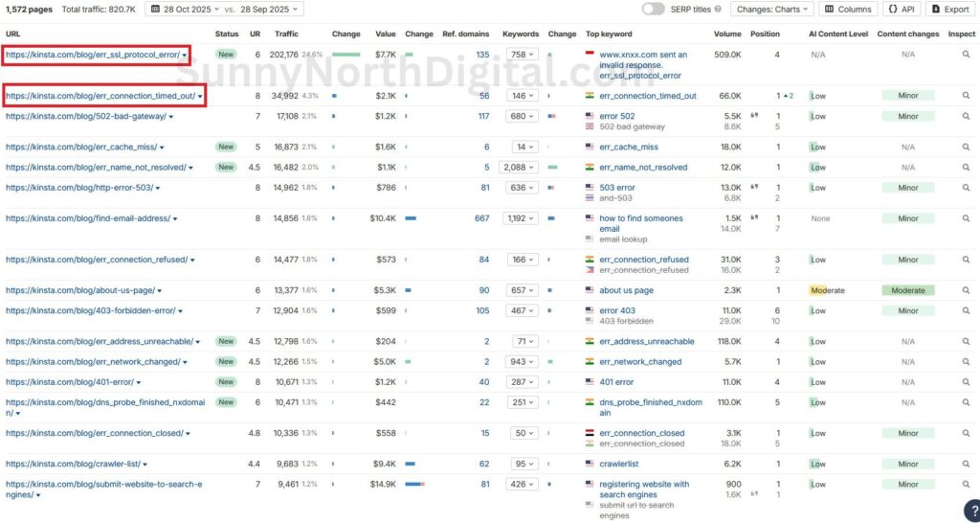Inspect the err_ssl_protocol_error row

(966, 55)
